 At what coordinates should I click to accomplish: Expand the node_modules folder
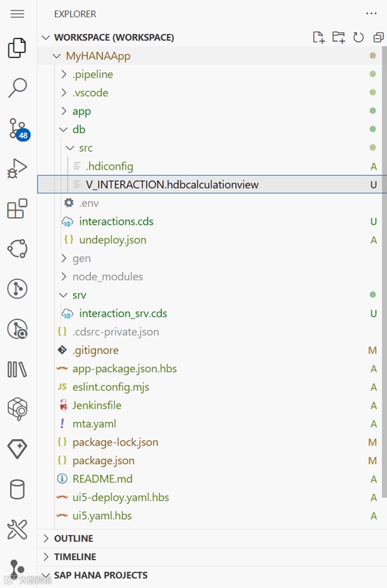coord(107,277)
